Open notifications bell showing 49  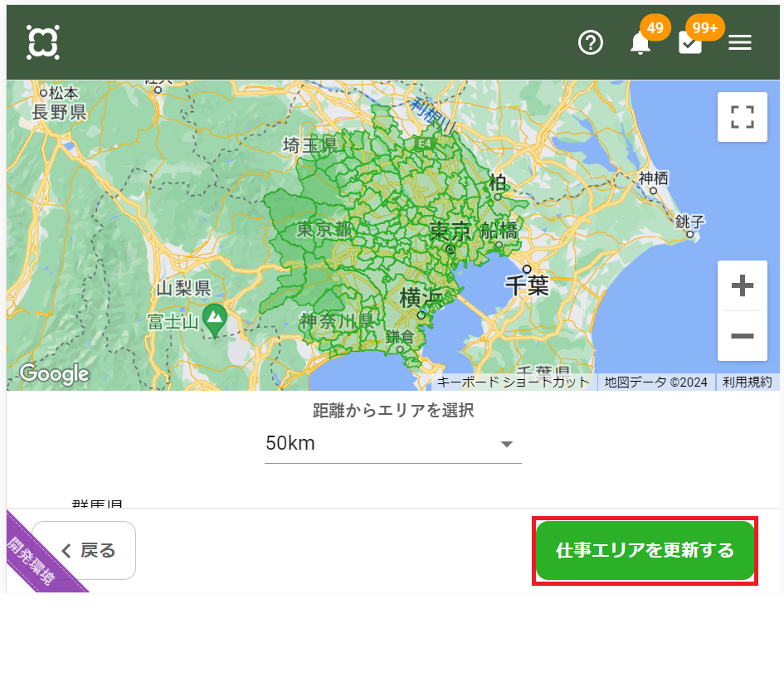[x=640, y=43]
